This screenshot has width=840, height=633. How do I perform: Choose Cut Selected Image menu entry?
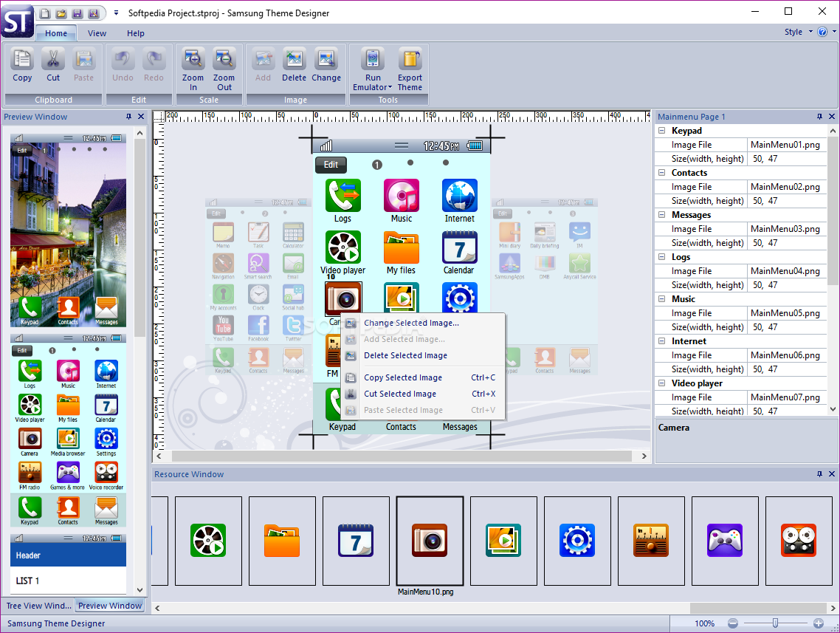tap(423, 394)
